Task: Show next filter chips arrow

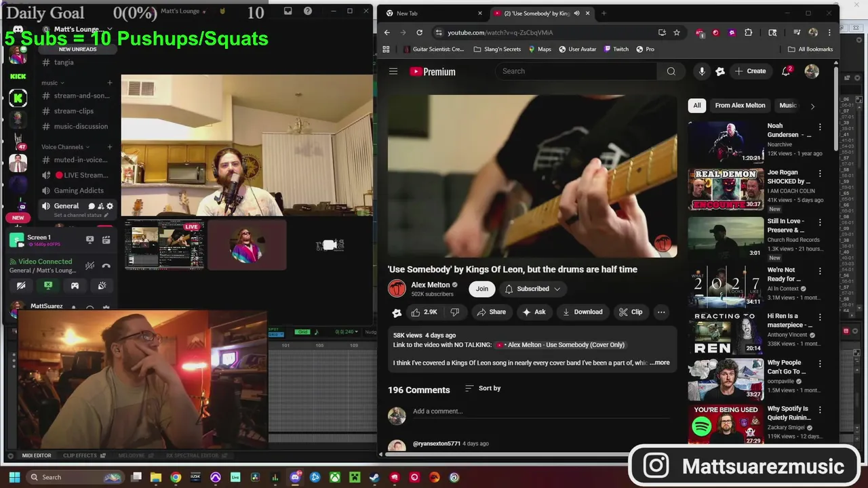Action: pyautogui.click(x=812, y=106)
